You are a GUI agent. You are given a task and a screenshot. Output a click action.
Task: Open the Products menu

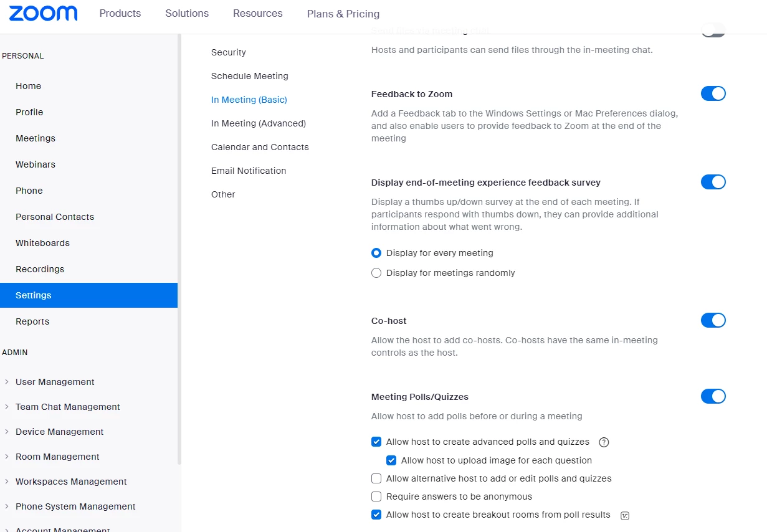120,13
